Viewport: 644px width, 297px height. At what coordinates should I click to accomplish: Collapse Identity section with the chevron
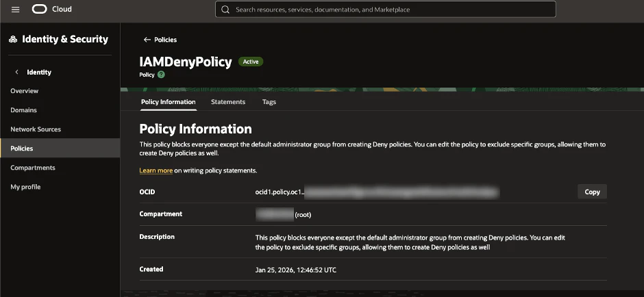[x=17, y=73]
